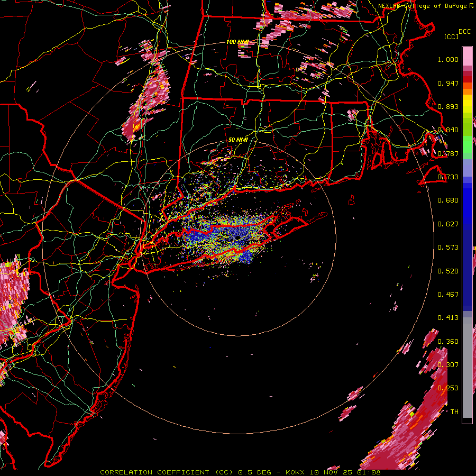Click the 0.413 color scale label
The image size is (476, 476).
pyautogui.click(x=448, y=317)
